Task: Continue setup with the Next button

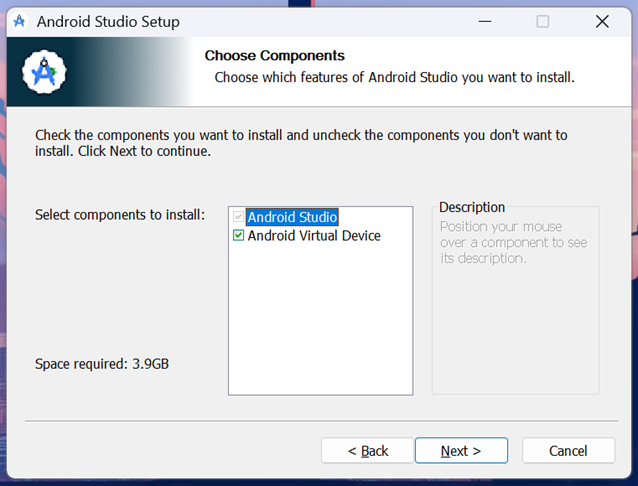Action: pyautogui.click(x=461, y=451)
